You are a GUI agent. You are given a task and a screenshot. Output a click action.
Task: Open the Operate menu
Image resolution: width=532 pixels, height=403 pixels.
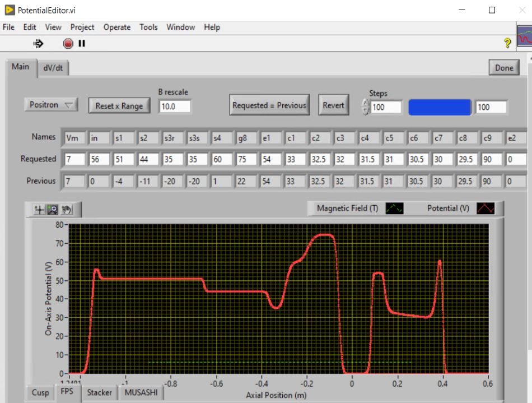pos(116,27)
